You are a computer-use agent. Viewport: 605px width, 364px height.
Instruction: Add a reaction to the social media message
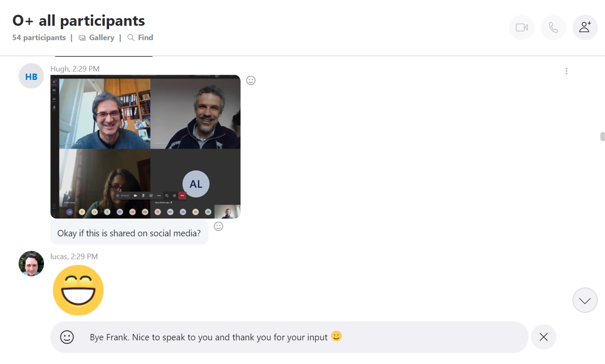[219, 226]
